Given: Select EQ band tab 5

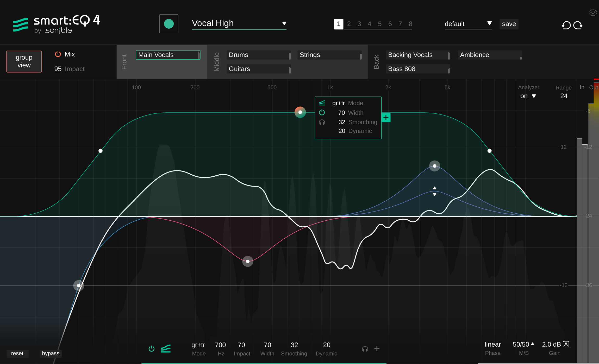Looking at the screenshot, I should point(380,24).
